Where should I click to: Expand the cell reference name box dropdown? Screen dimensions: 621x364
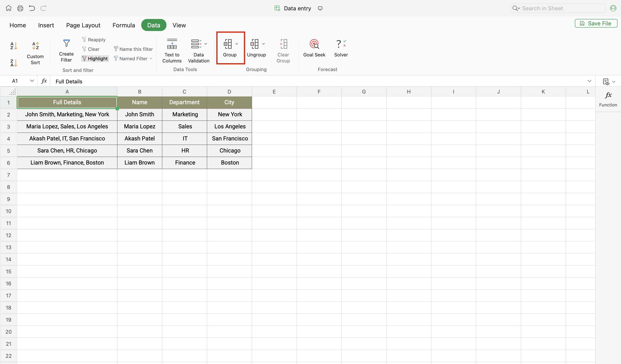pos(32,81)
